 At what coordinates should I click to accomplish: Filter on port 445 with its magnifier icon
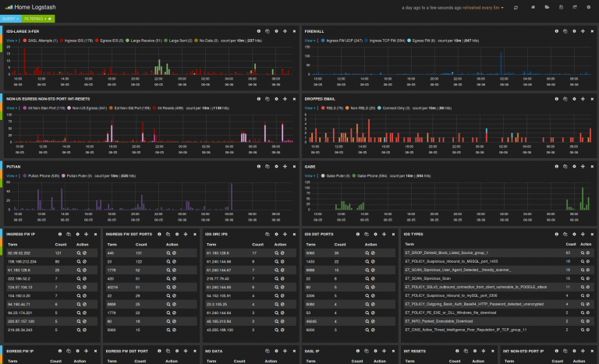[x=168, y=253]
